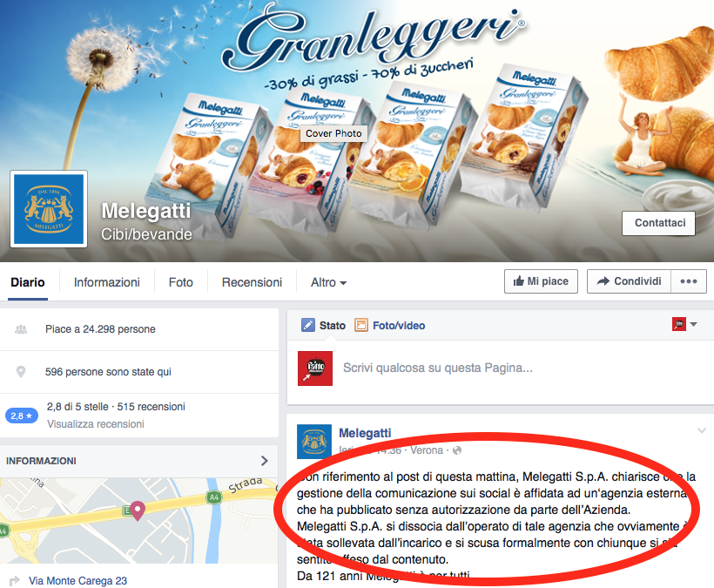
Task: Click the thumbs-up Mi piace button
Action: (541, 281)
